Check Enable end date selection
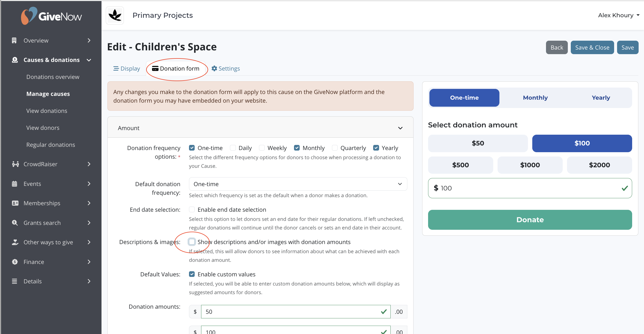 pyautogui.click(x=192, y=210)
